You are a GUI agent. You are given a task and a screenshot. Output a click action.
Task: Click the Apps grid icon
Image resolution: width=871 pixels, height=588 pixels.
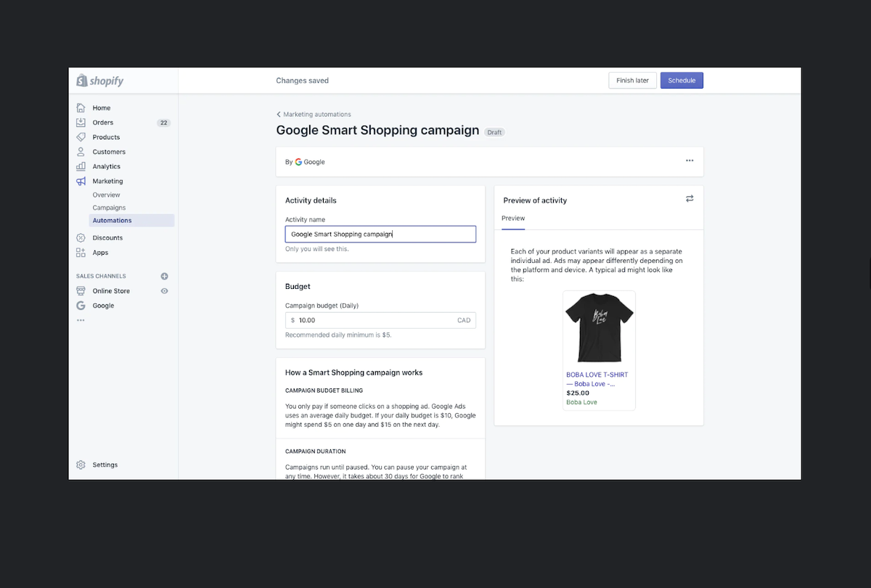81,253
